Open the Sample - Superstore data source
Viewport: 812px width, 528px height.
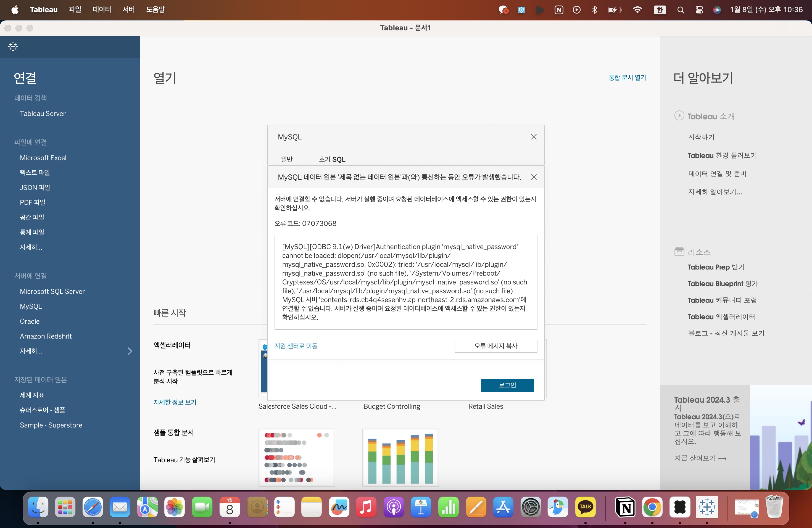[x=51, y=425]
